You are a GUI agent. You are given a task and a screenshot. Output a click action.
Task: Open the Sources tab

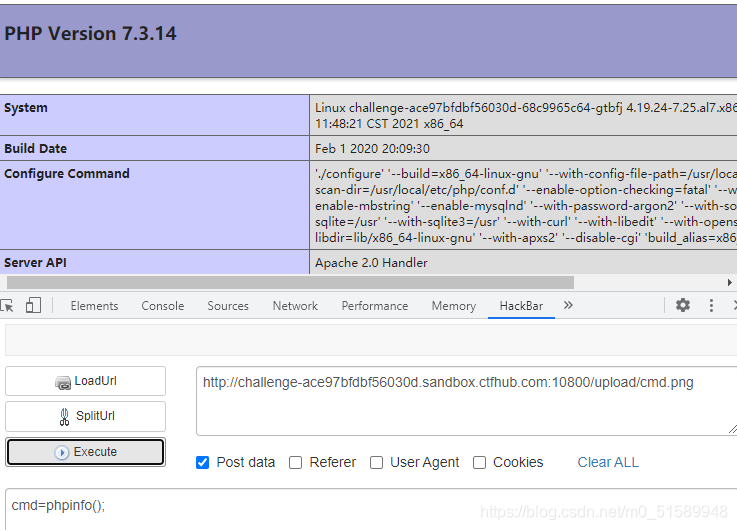(x=228, y=306)
